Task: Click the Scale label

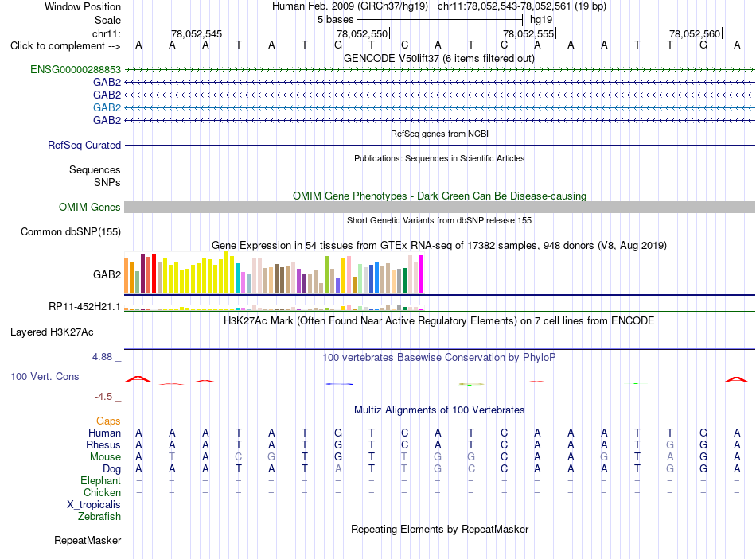Action: [x=107, y=20]
